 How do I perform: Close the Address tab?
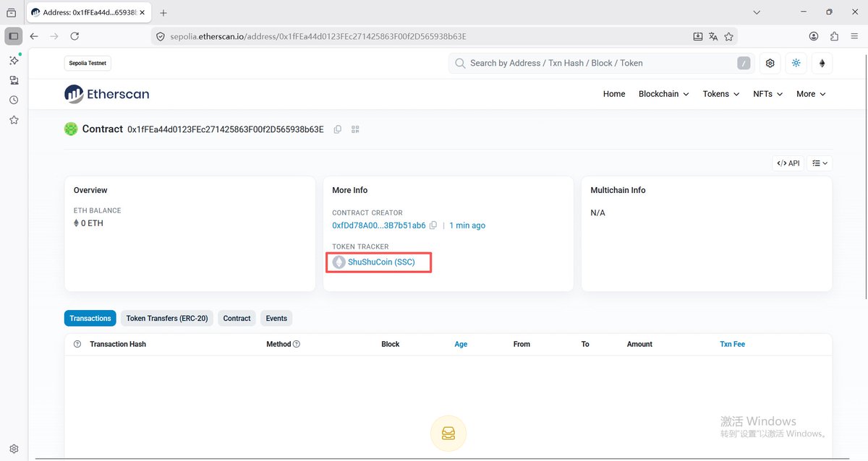142,12
